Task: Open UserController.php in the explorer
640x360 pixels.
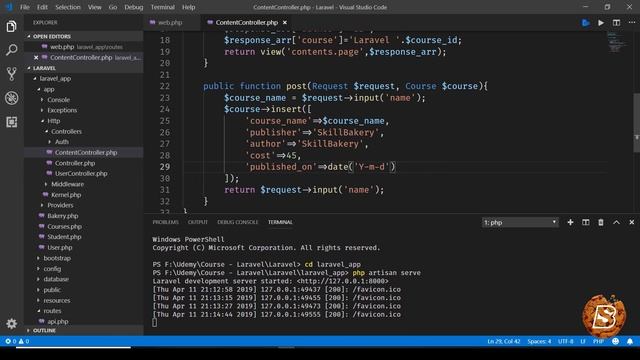Action: 81,173
